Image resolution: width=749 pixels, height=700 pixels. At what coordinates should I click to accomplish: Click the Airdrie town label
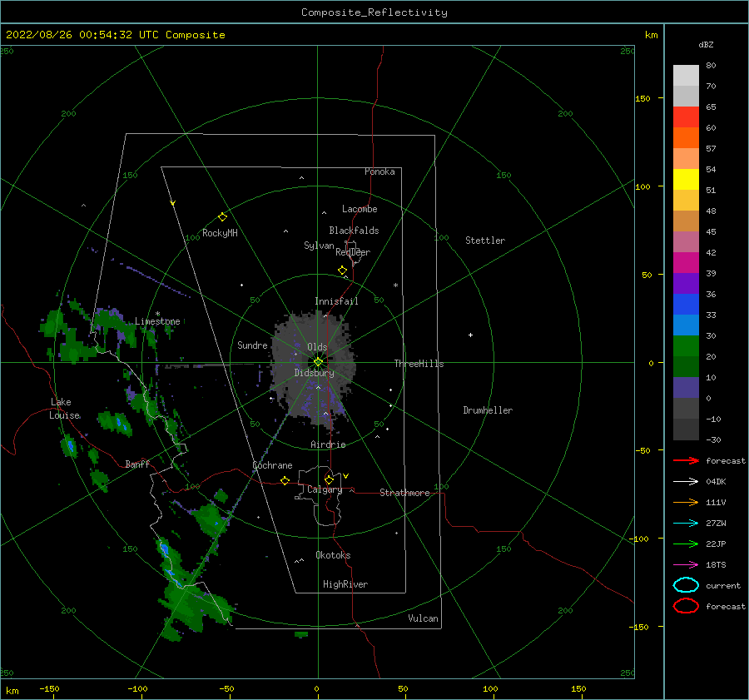point(328,444)
